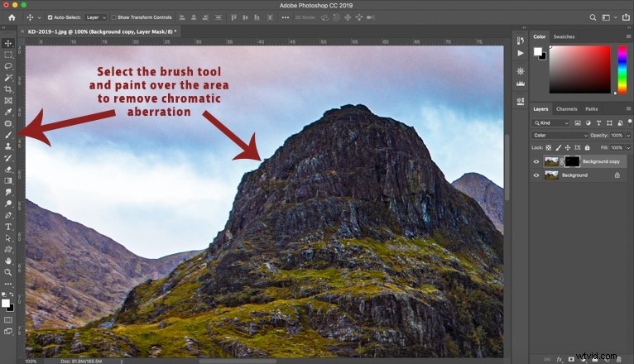The width and height of the screenshot is (634, 364).
Task: Open the Auto-Select Layer dropdown
Action: (96, 17)
